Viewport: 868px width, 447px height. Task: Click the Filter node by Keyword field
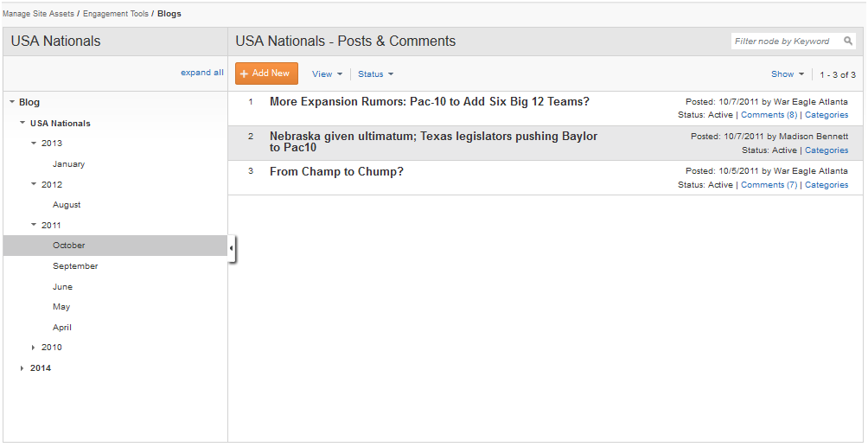786,41
